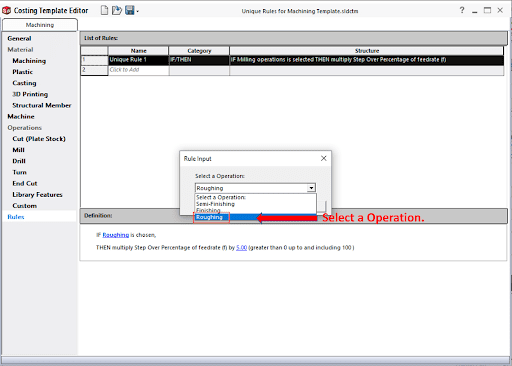
Task: Select Mill under Operations
Action: pyautogui.click(x=19, y=150)
